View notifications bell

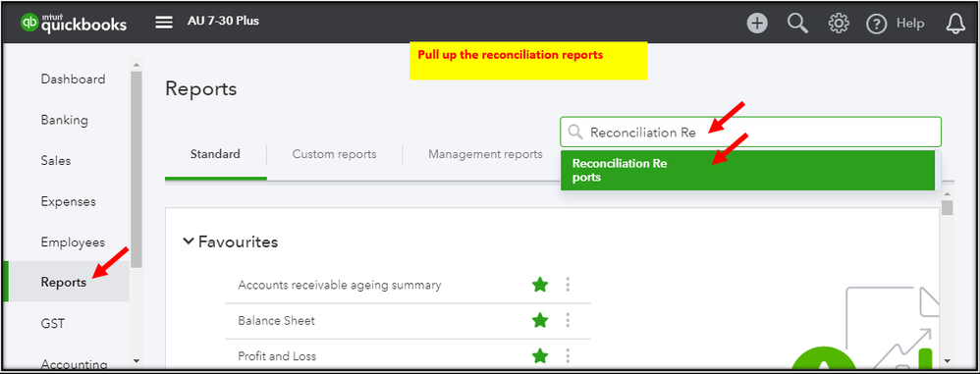click(x=955, y=24)
